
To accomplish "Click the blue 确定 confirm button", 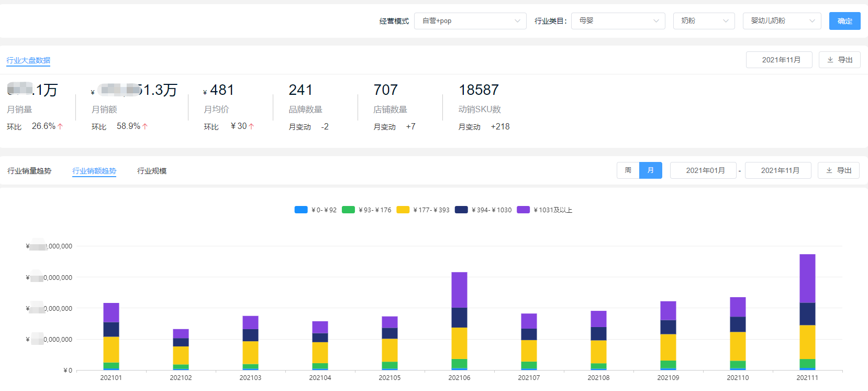I will pyautogui.click(x=844, y=21).
